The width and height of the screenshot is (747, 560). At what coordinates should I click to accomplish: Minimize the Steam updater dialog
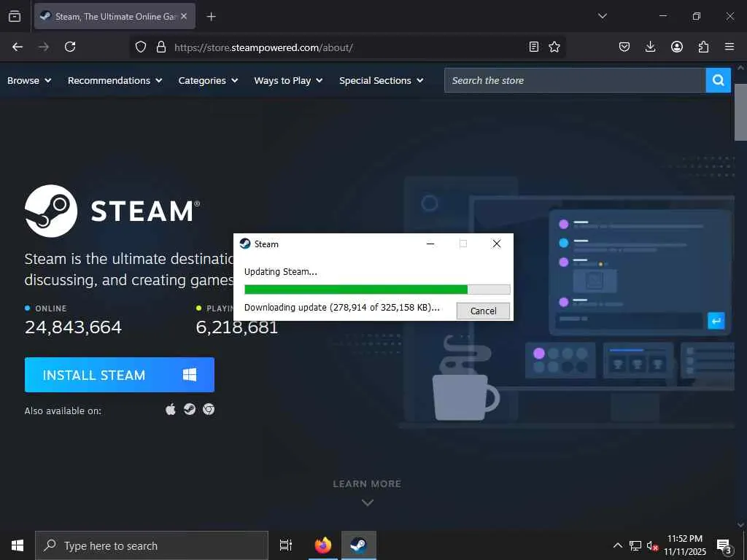pos(430,244)
